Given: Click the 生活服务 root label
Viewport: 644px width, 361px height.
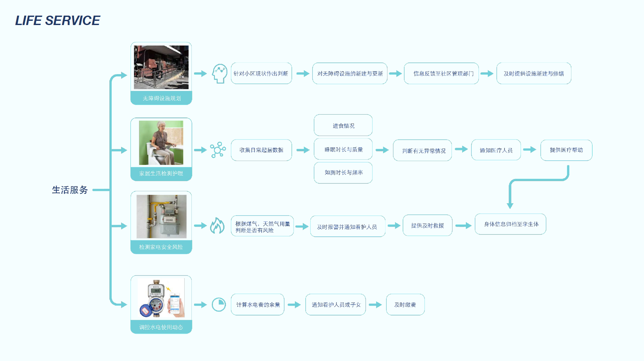Looking at the screenshot, I should tap(70, 190).
